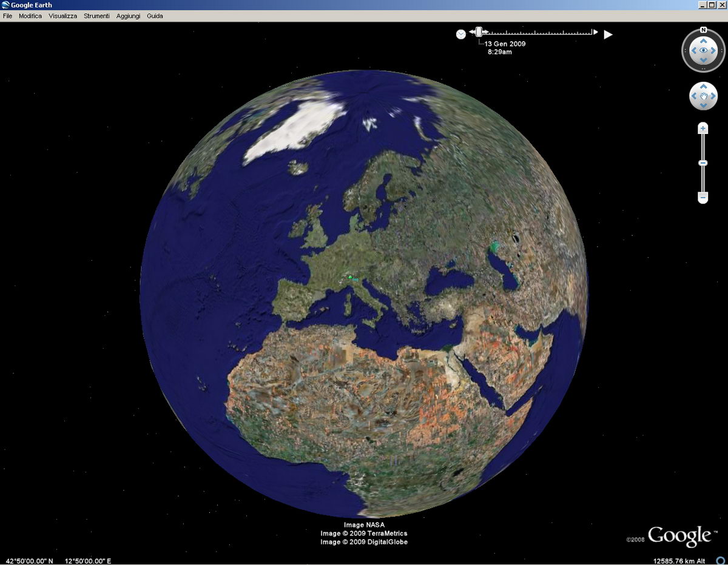
Task: Click the longitude readout 12°50'00.00" E
Action: 88,561
